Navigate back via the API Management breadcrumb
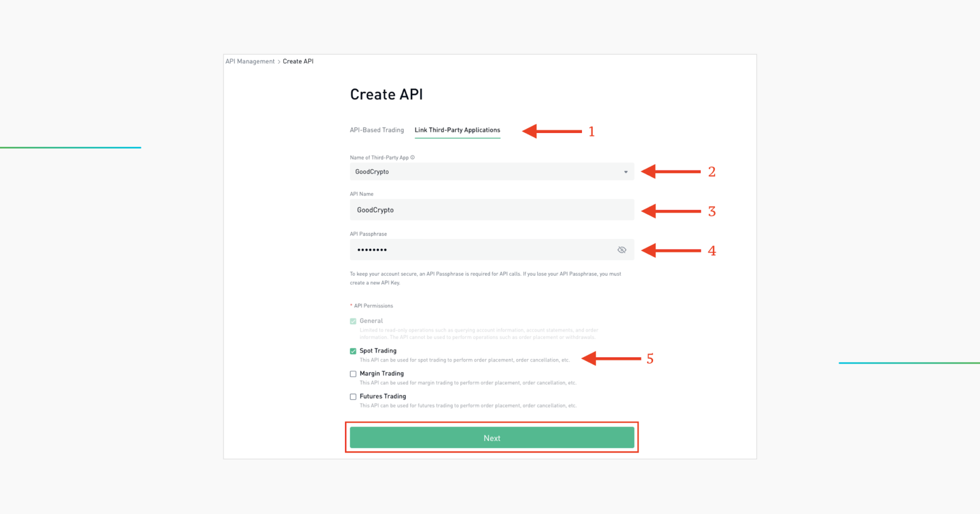 click(250, 61)
